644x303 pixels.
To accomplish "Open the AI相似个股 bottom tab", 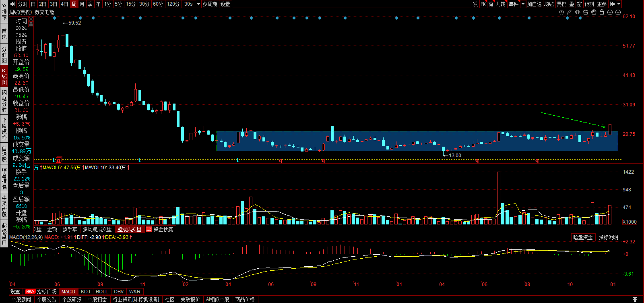I will 218,299.
